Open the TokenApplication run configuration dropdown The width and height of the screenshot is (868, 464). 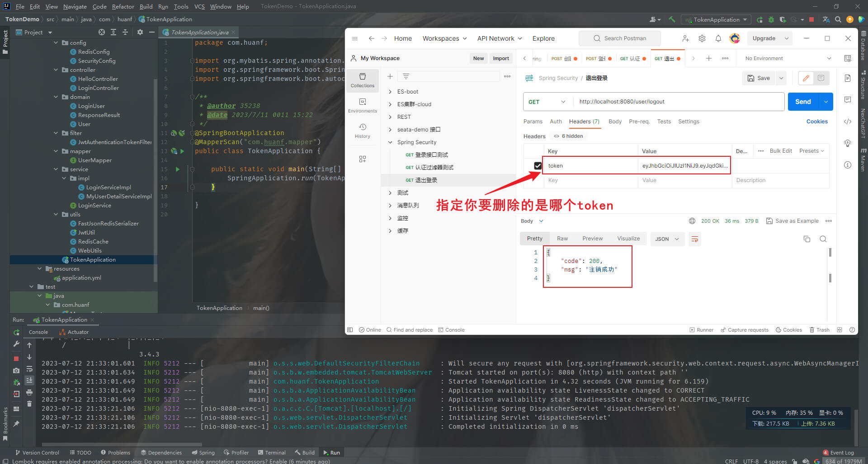coord(716,19)
